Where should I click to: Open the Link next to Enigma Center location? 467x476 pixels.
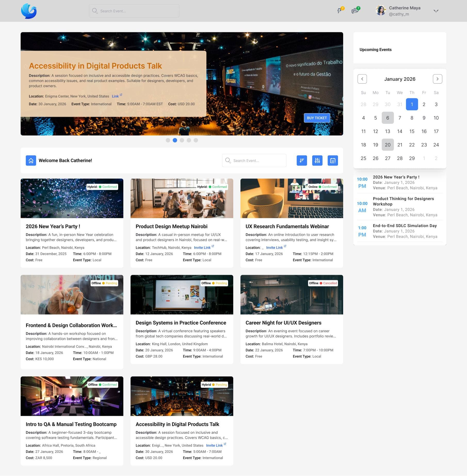117,96
